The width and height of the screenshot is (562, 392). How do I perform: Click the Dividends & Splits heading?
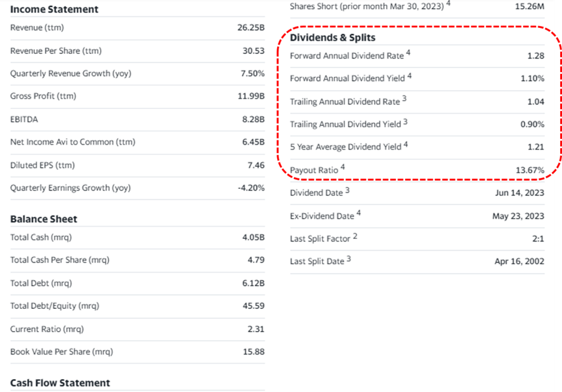coord(332,38)
